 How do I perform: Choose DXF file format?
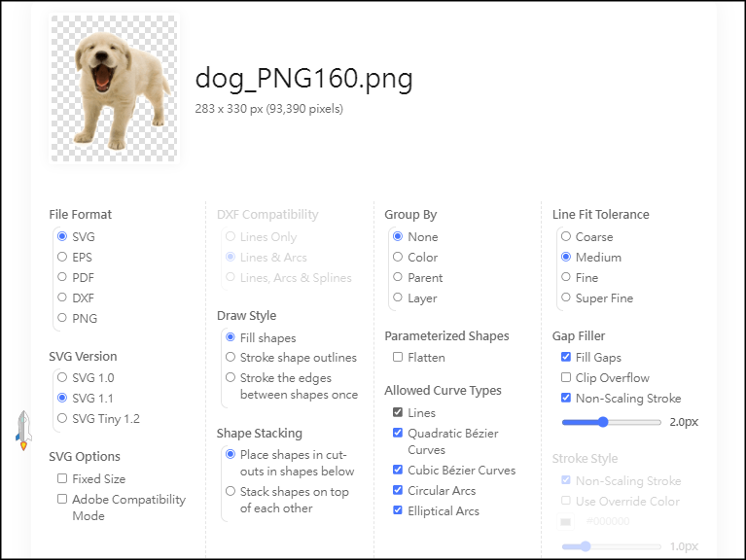coord(62,298)
